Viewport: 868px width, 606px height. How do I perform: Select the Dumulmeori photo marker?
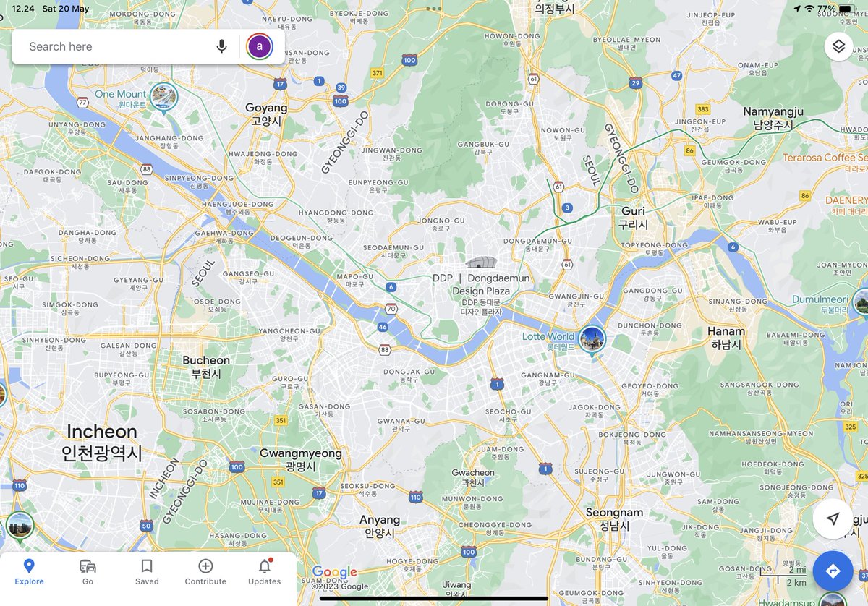point(861,302)
